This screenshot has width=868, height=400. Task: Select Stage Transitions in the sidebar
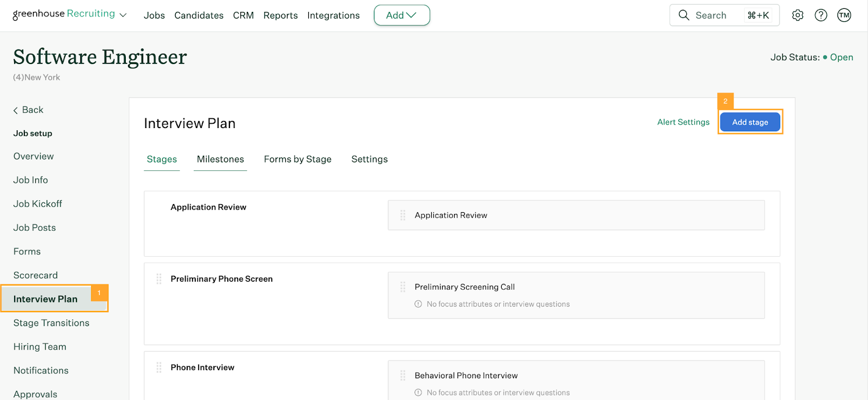click(52, 323)
